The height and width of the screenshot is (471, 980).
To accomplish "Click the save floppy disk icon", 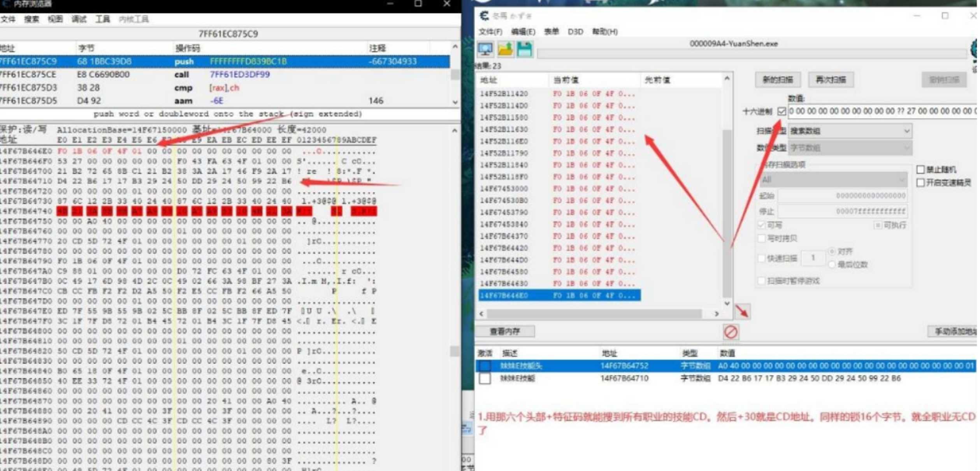I will tap(524, 49).
